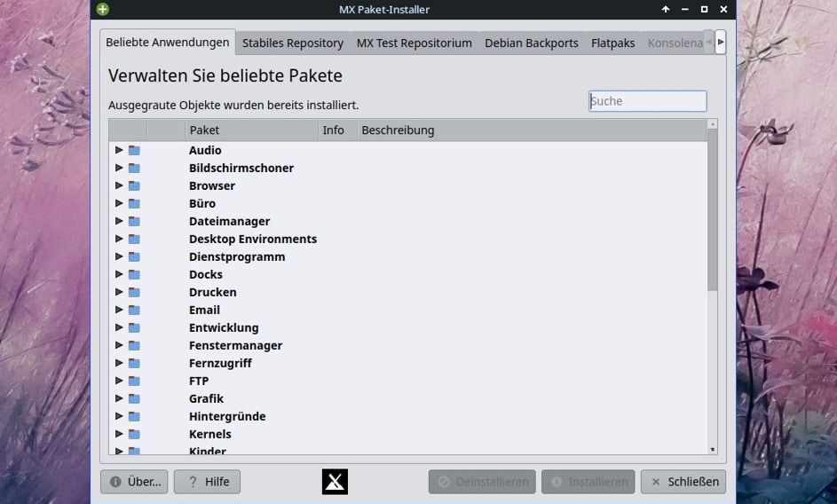The image size is (837, 504).
Task: Expand the Desktop Environments category
Action: coord(119,239)
